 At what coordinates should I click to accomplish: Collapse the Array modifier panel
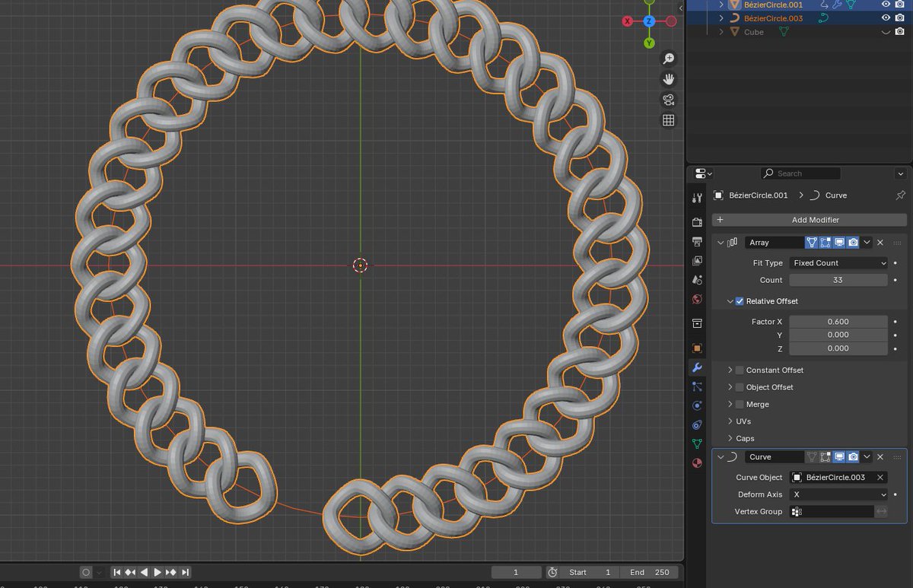[x=721, y=243]
